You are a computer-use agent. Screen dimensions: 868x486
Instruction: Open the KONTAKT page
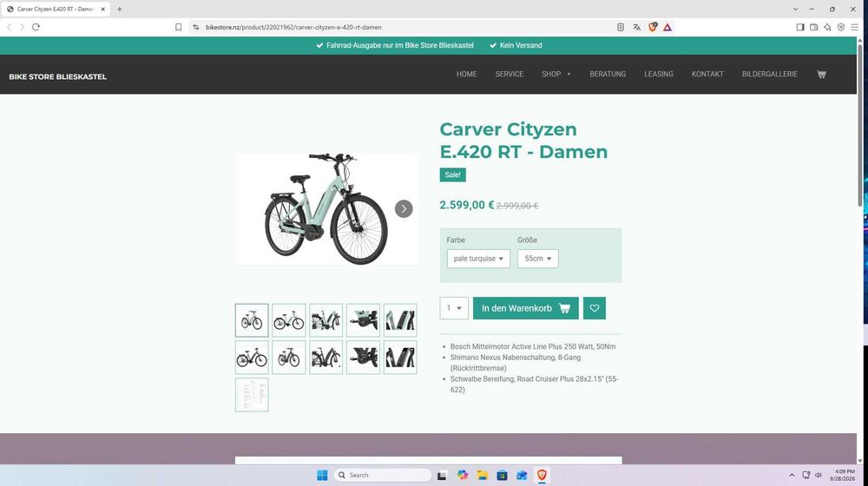click(x=707, y=74)
